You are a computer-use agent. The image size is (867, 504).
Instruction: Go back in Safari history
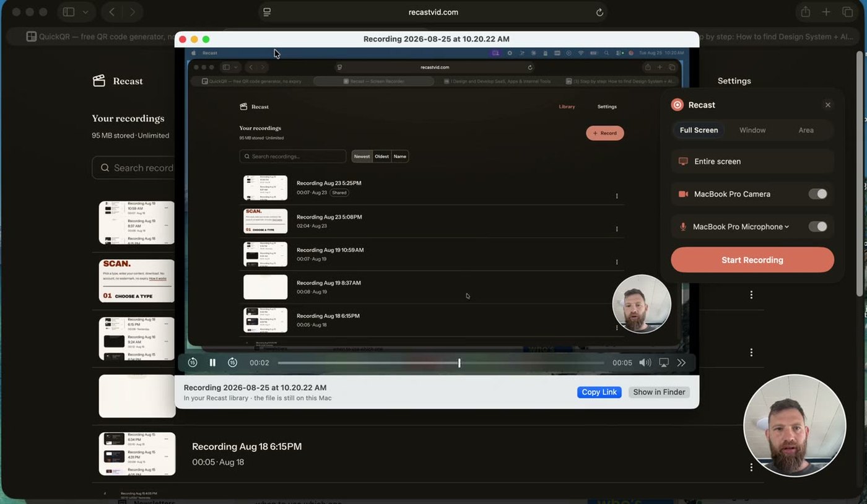111,12
